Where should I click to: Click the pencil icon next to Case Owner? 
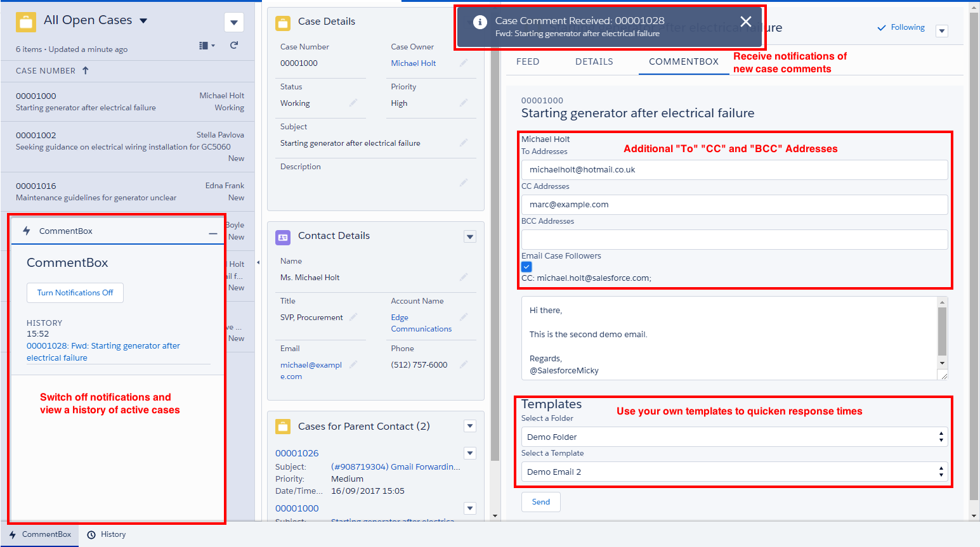point(464,63)
